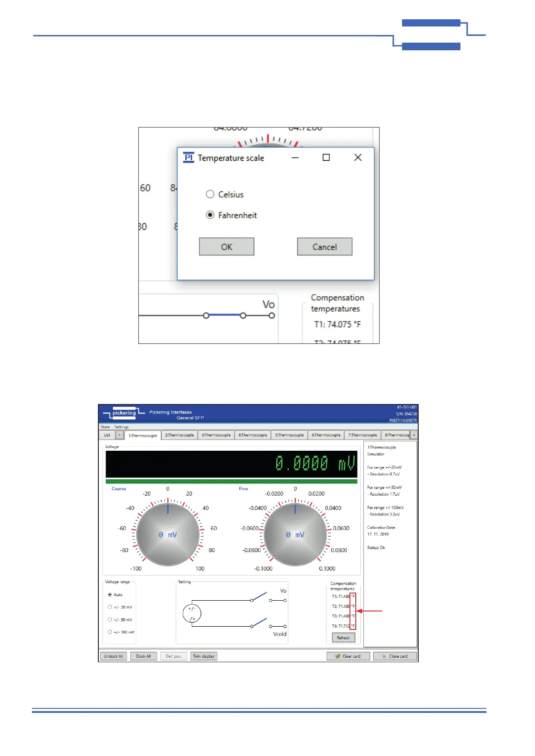535x756 pixels.
Task: Switch to the 7:Thermocouple tab
Action: [x=363, y=435]
